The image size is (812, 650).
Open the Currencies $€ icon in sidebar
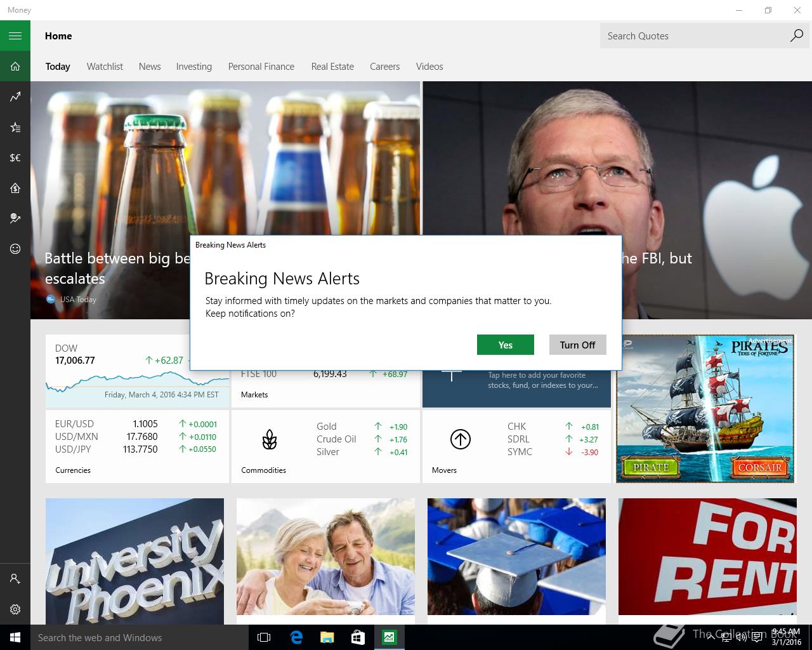coord(15,157)
